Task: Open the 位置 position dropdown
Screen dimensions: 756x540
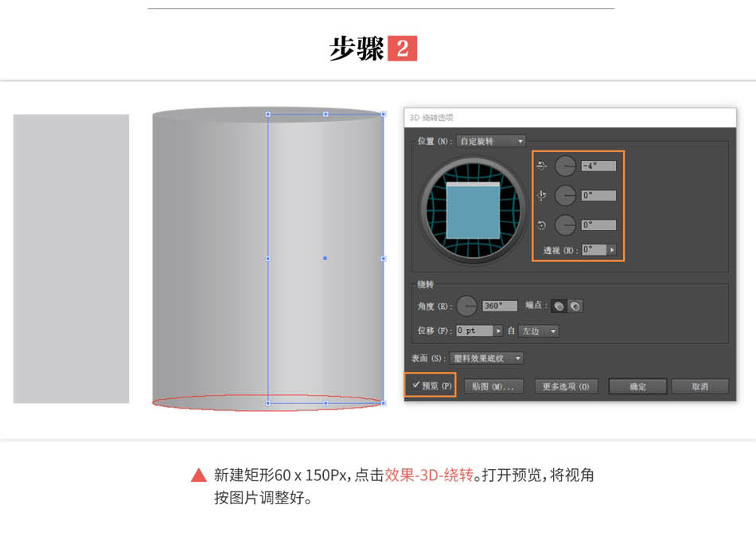Action: [491, 142]
